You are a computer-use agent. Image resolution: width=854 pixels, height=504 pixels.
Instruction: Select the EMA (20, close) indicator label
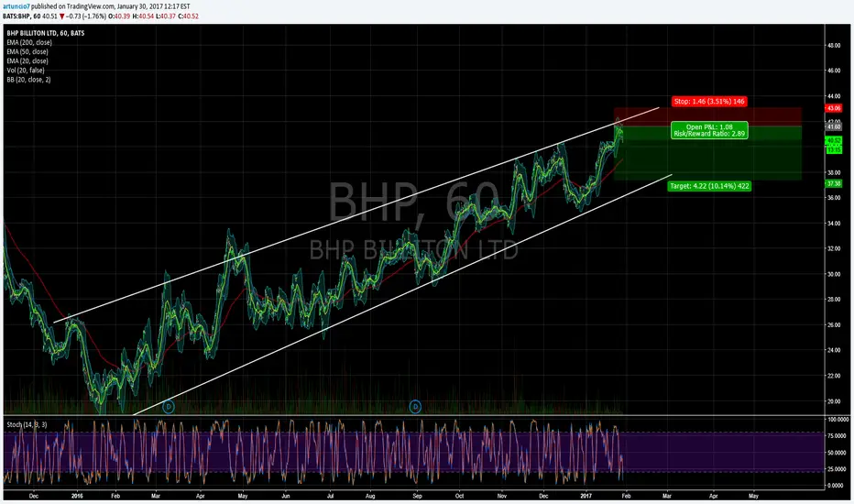(x=27, y=61)
